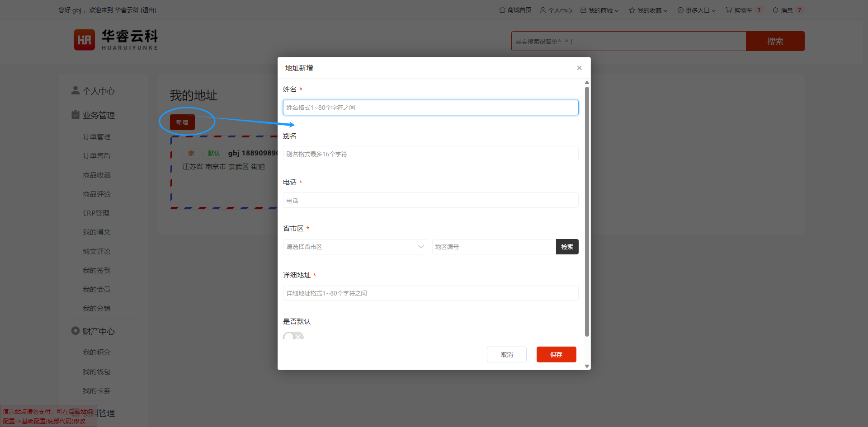Screen dimensions: 868x427
Task: Open the 我的商城 dropdown menu
Action: pos(600,10)
